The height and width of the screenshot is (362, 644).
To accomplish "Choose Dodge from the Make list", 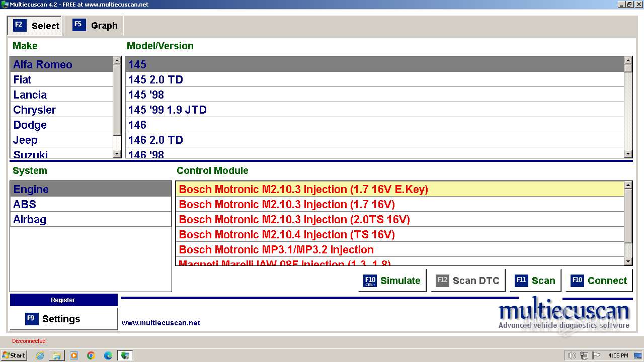I will 61,125.
